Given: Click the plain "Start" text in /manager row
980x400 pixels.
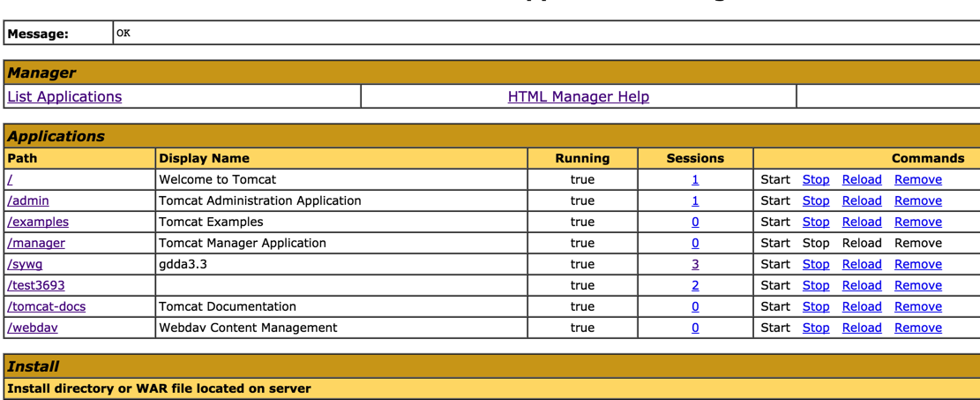Looking at the screenshot, I should click(775, 243).
